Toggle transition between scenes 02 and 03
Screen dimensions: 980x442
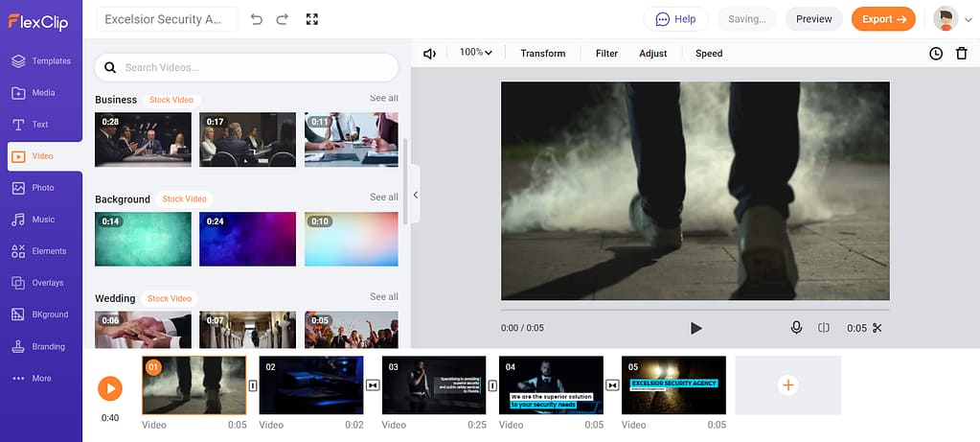tap(373, 385)
